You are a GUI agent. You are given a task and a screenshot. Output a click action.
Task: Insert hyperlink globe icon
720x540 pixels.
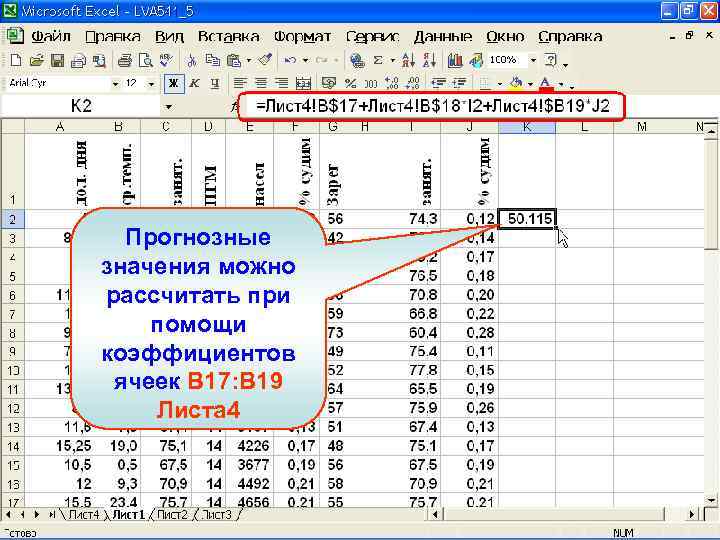point(357,60)
